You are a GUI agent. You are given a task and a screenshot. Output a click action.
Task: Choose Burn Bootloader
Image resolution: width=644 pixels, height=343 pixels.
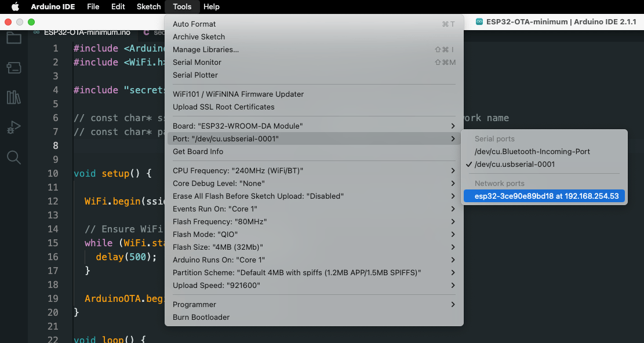tap(314, 317)
